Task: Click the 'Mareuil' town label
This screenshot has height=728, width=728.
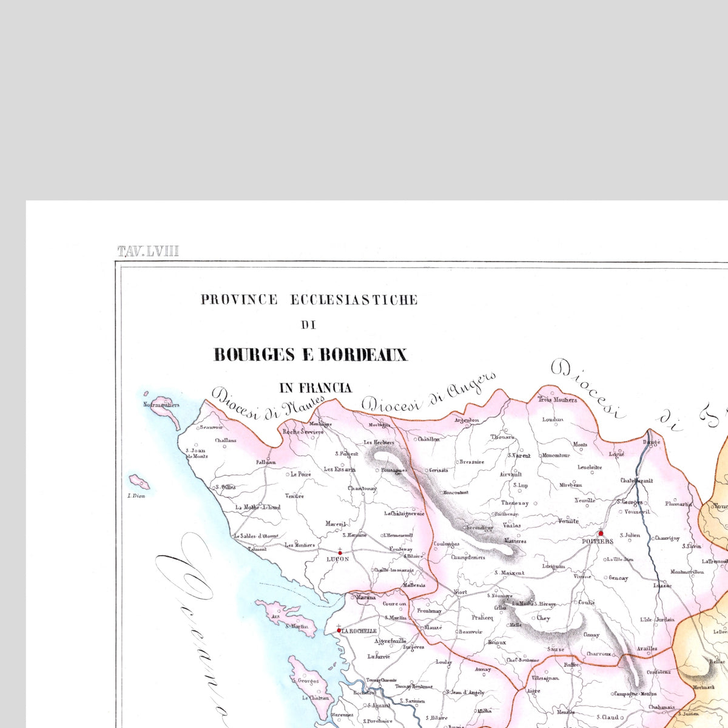Action: point(335,524)
